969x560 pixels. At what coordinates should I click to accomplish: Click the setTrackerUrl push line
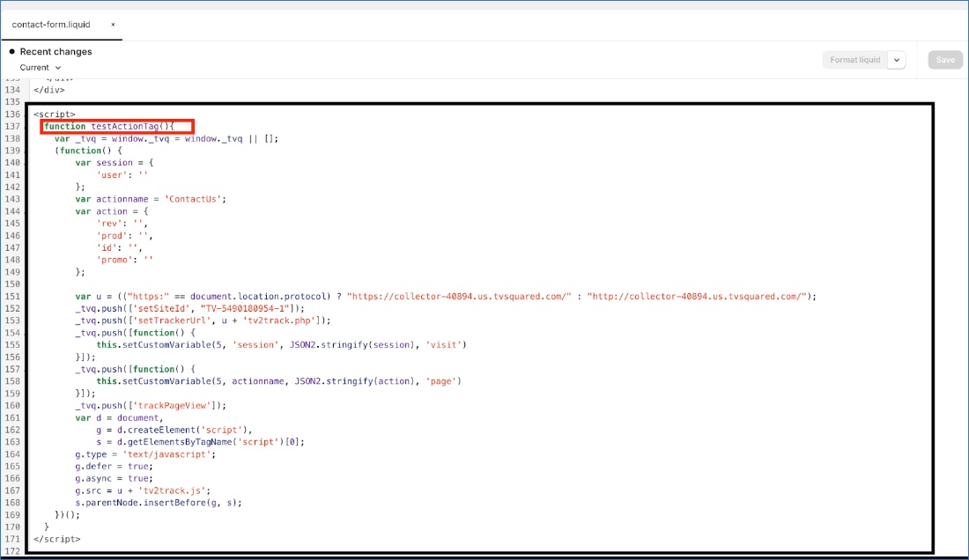[x=203, y=321]
